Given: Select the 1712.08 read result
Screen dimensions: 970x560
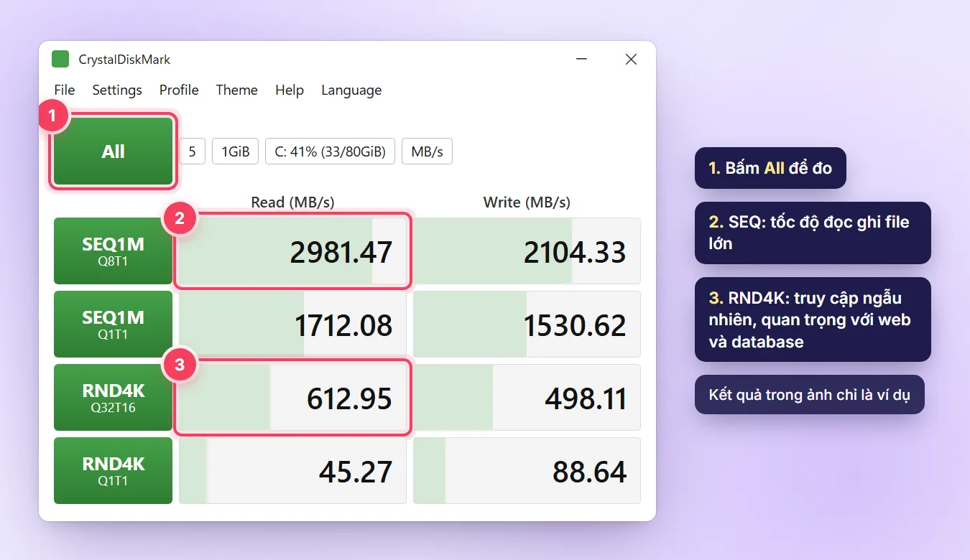Looking at the screenshot, I should (292, 325).
